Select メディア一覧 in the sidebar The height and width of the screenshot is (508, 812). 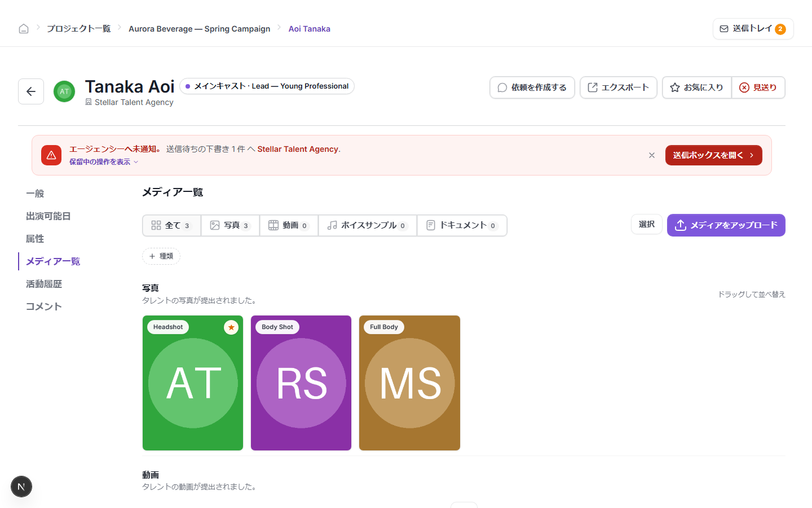click(x=53, y=261)
